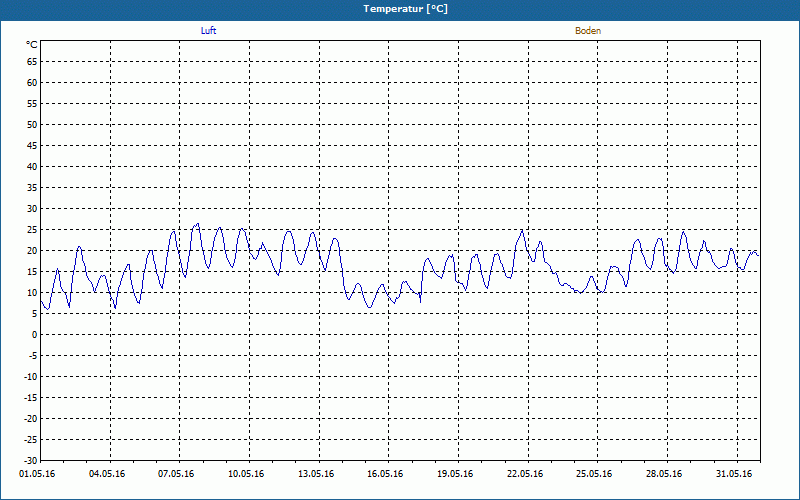Click the Boden legend label
The image size is (800, 500).
(x=588, y=31)
